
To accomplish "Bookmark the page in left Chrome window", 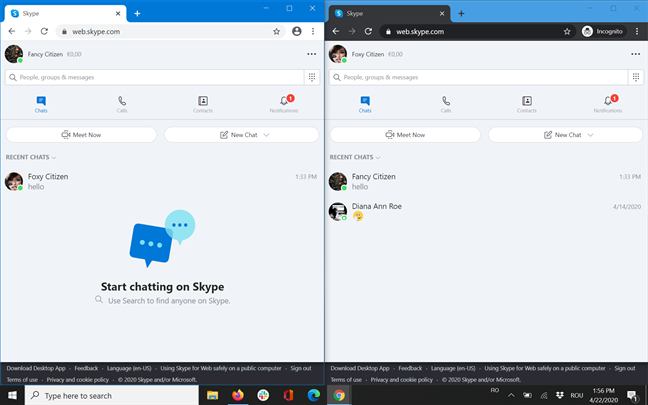I will (276, 31).
